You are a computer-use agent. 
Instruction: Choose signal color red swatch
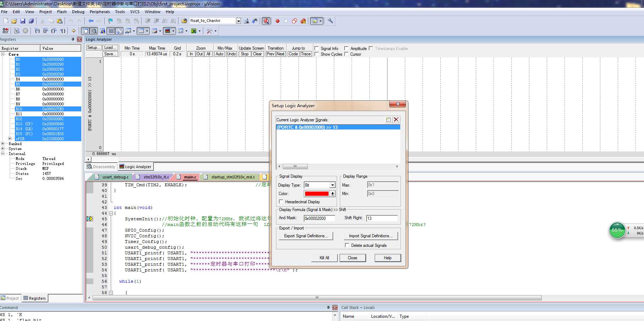(x=317, y=194)
